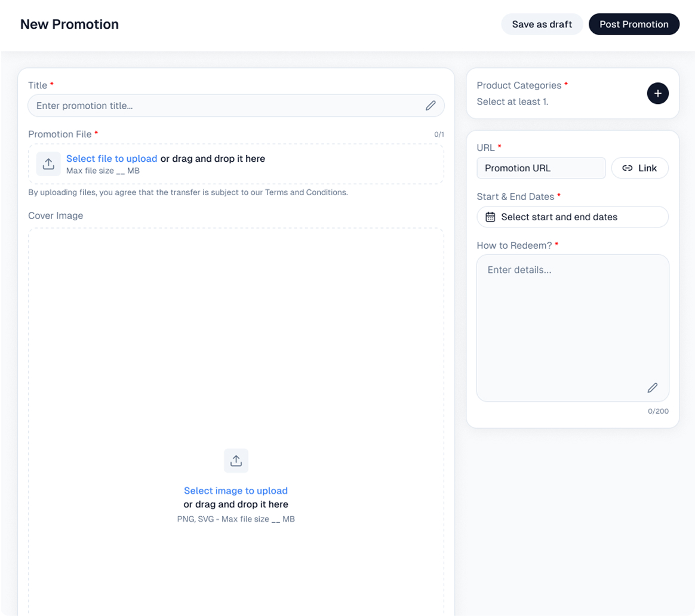Click the Link button next to URL
This screenshot has height=616, width=695.
[639, 168]
